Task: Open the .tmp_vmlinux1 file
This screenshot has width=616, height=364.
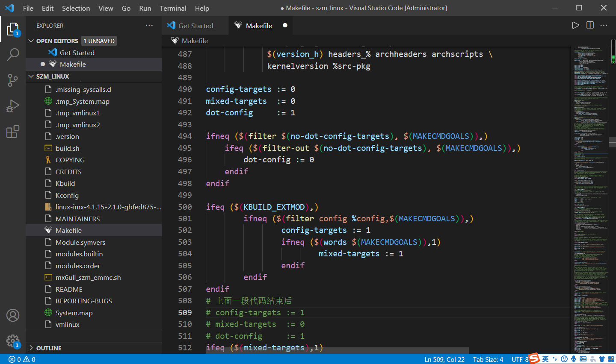Action: pyautogui.click(x=94, y=113)
